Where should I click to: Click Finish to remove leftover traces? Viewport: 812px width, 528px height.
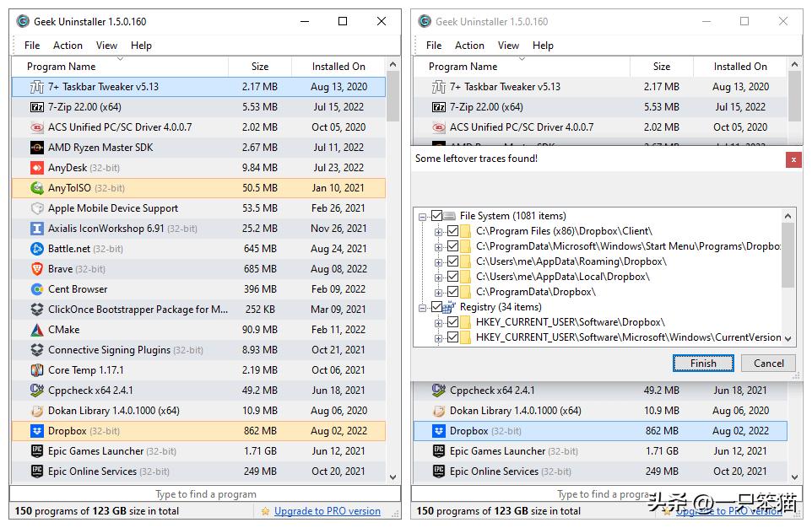(x=703, y=364)
